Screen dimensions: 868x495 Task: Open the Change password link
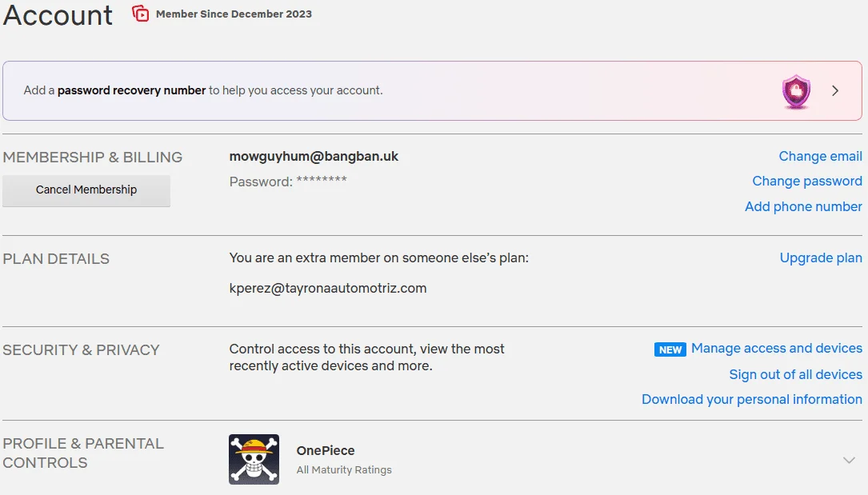click(807, 182)
